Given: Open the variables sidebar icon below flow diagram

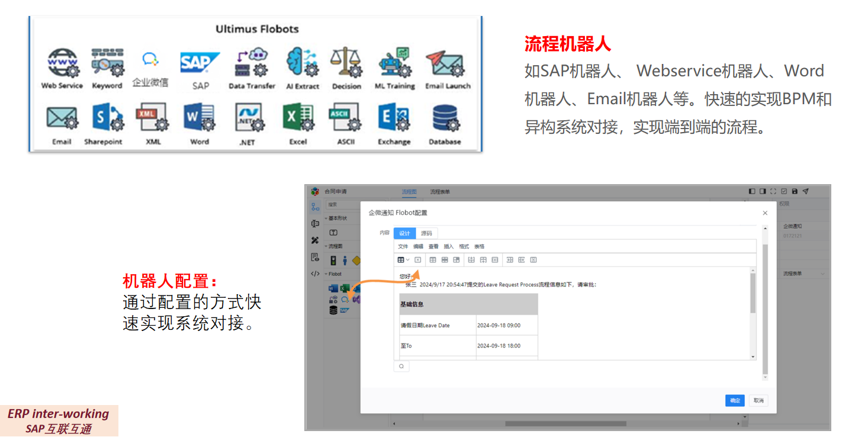Looking at the screenshot, I should (x=315, y=224).
